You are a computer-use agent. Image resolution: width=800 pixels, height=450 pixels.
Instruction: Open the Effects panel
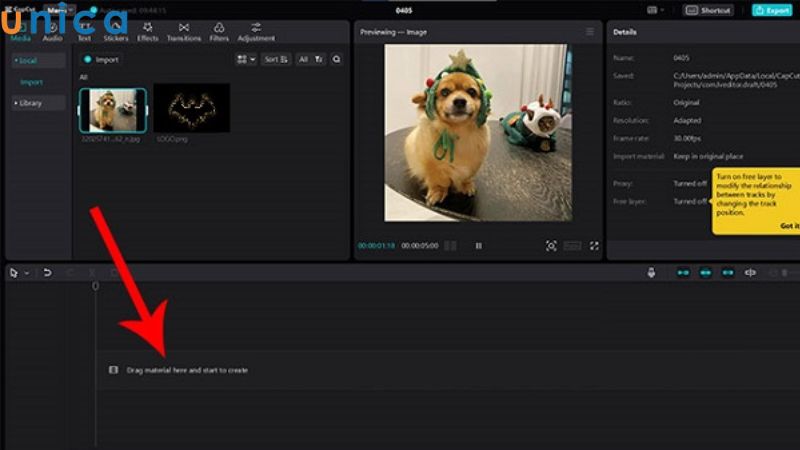click(x=148, y=31)
